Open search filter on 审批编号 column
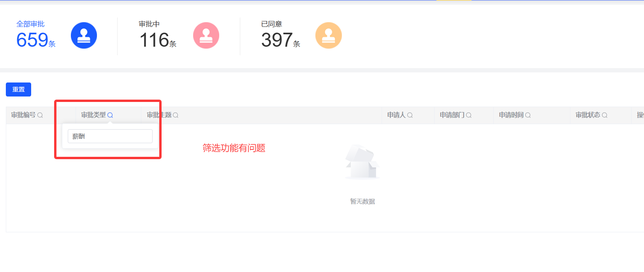 40,115
